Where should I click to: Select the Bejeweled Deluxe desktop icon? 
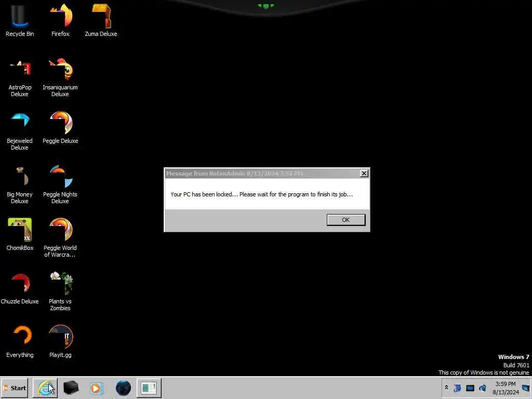(x=20, y=131)
